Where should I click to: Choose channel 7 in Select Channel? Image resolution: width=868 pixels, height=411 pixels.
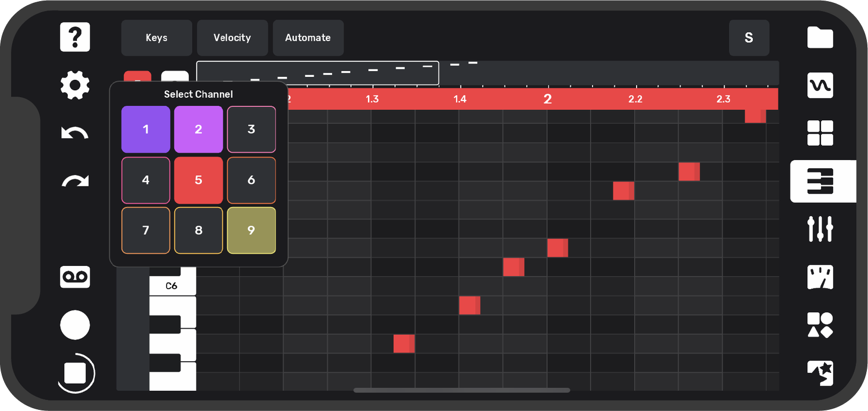click(x=146, y=230)
